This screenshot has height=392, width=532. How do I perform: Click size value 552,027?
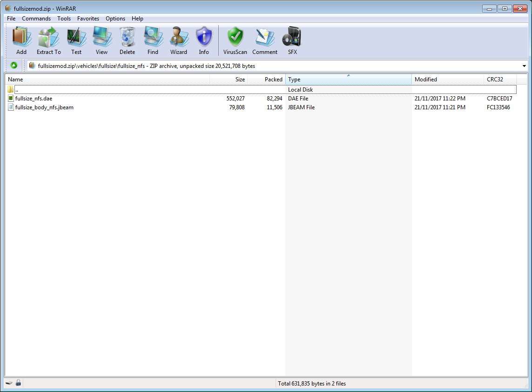coord(236,98)
